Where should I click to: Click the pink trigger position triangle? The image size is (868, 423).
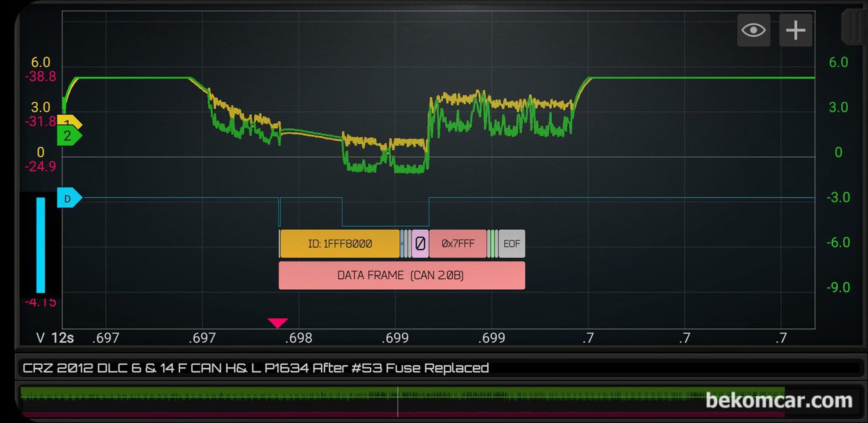click(278, 323)
